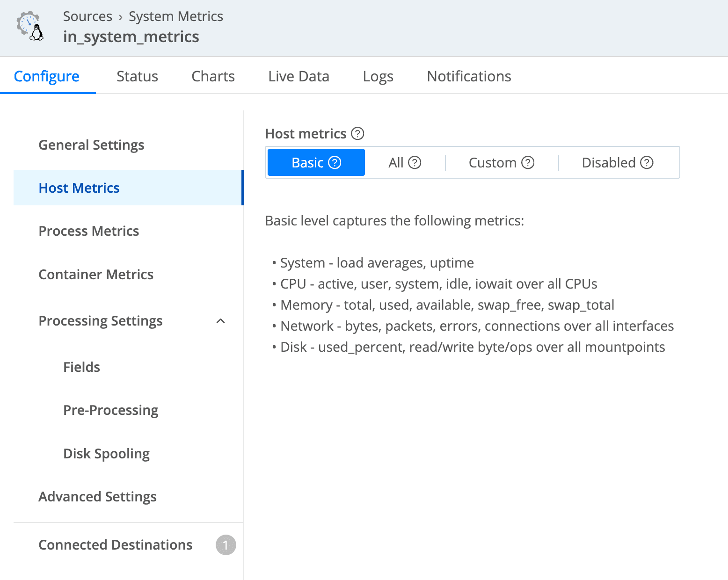Click the help icon inside Basic button
This screenshot has height=580, width=728.
coord(335,162)
